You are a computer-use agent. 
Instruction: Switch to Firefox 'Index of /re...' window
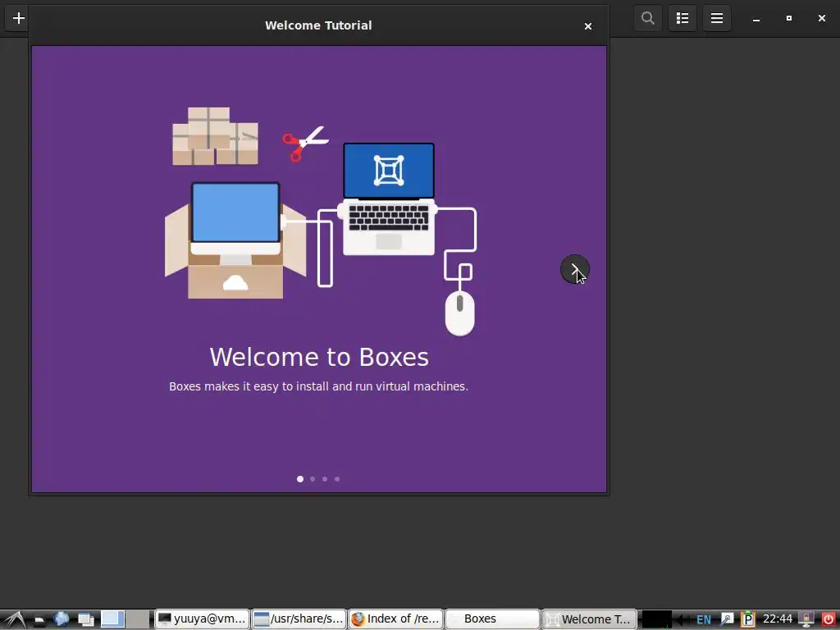(396, 619)
